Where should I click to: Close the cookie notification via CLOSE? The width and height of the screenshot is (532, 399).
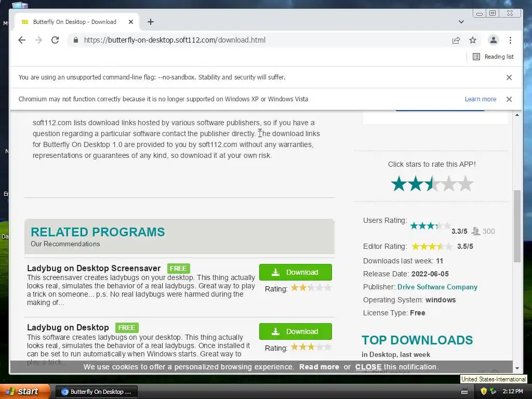(x=368, y=367)
